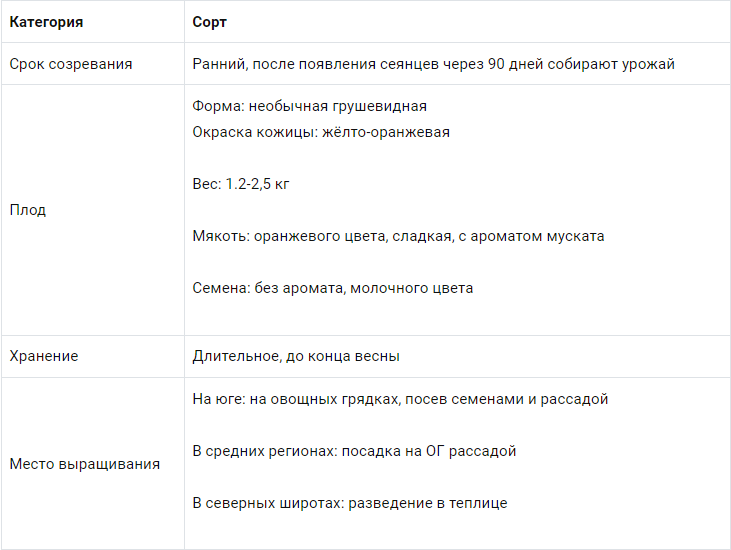The height and width of the screenshot is (550, 731).
Task: Click the 'Окраска кожицы: жёлто-оранжевая' line
Action: click(321, 132)
